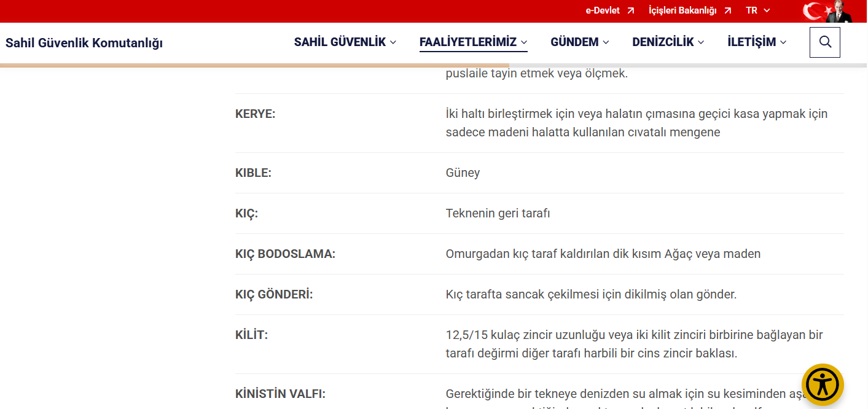Open the İLETİŞİM menu

coord(757,42)
